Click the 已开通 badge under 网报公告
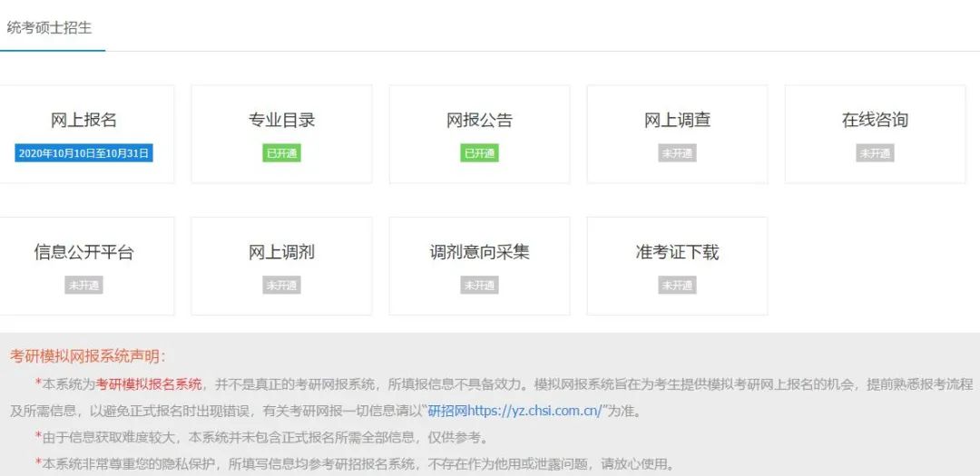 [x=479, y=153]
